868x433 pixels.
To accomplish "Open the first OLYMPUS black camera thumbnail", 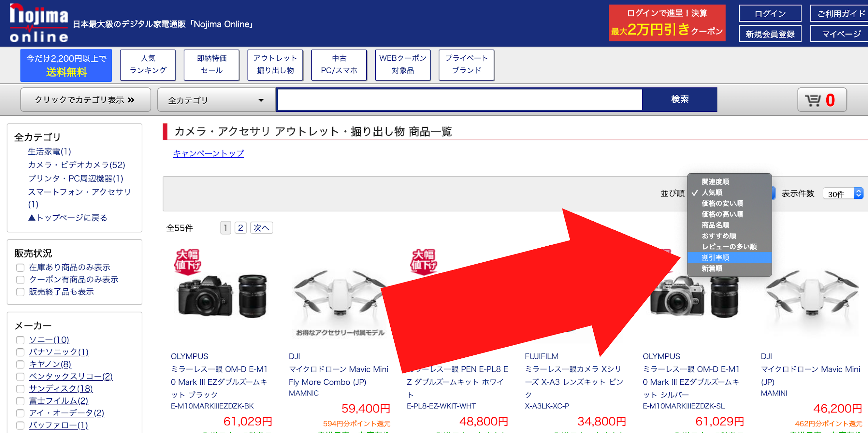I will coord(222,296).
